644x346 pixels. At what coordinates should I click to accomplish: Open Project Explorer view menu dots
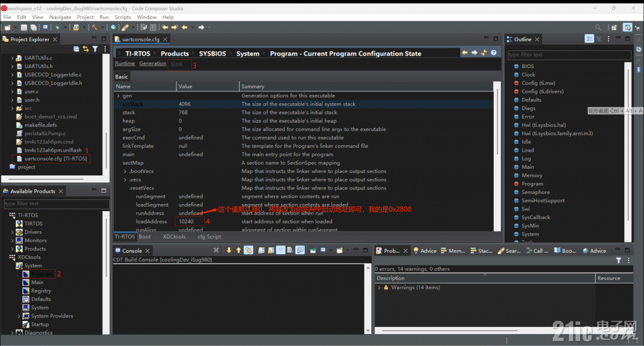pyautogui.click(x=105, y=49)
